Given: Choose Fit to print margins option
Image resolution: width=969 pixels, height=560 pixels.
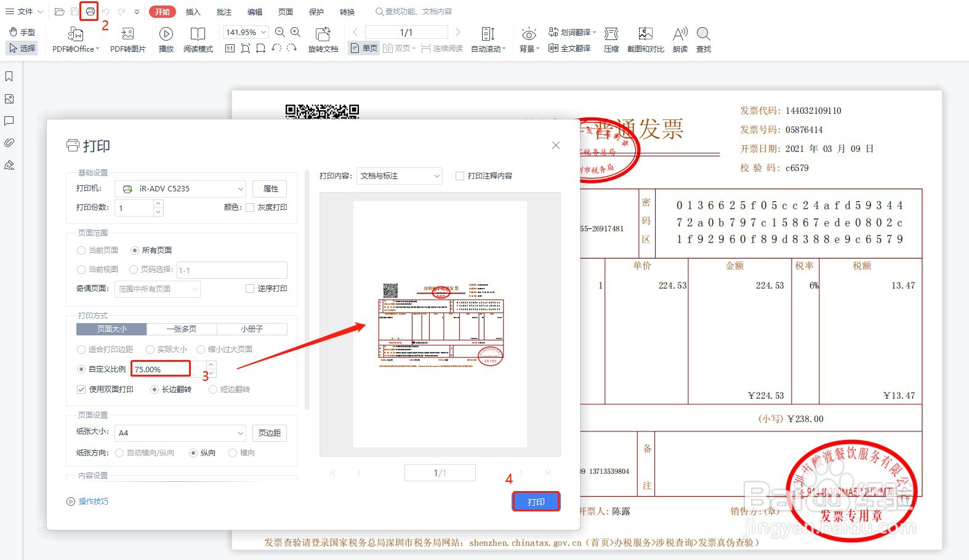Looking at the screenshot, I should pos(81,350).
